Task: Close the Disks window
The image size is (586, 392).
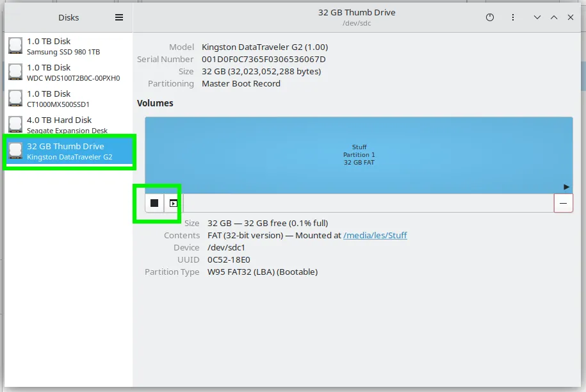Action: click(x=570, y=17)
